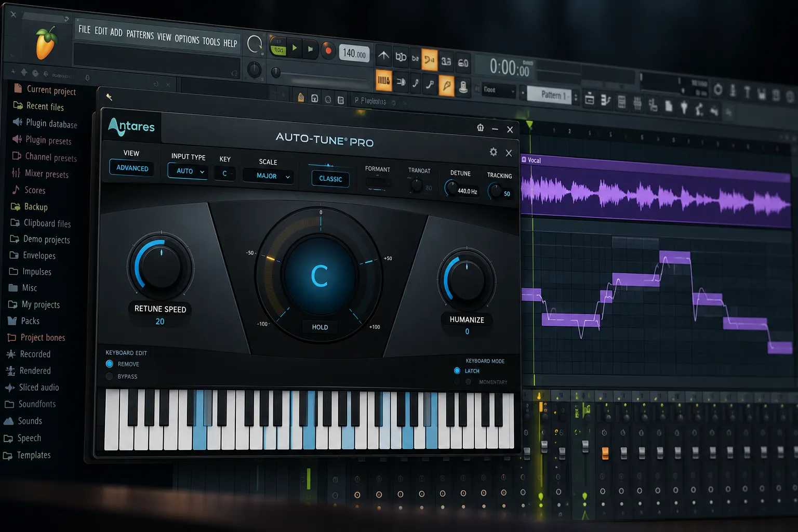Click the orange lock icon below the toolbar
This screenshot has width=798, height=532.
(x=301, y=97)
